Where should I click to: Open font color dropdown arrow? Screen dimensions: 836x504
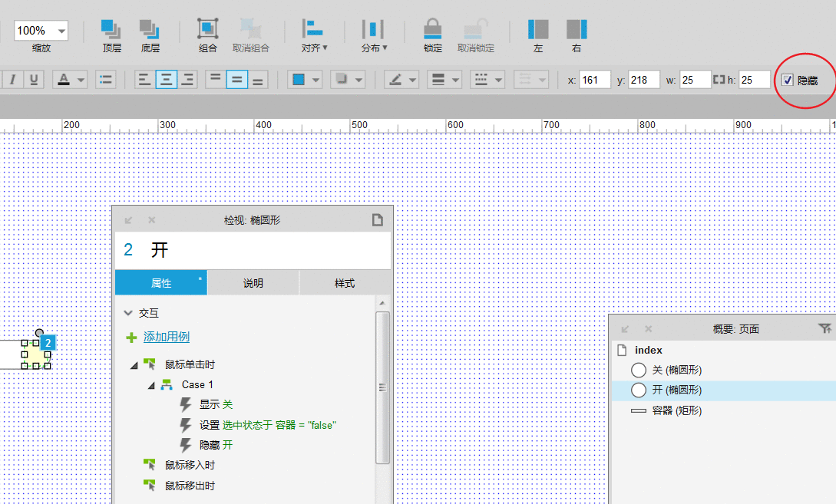pyautogui.click(x=81, y=81)
